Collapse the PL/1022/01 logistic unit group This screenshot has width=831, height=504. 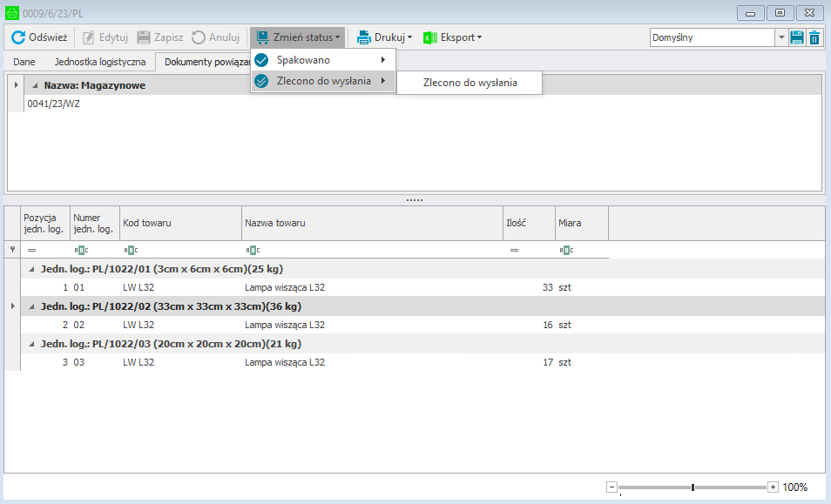click(x=33, y=269)
